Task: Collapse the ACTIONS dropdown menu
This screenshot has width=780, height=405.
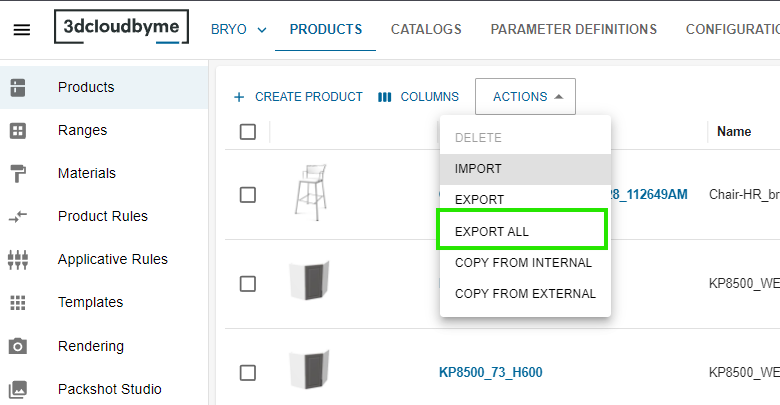Action: [525, 97]
